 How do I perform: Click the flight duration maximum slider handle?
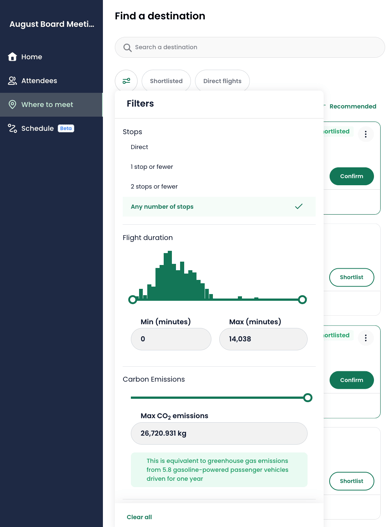[302, 299]
